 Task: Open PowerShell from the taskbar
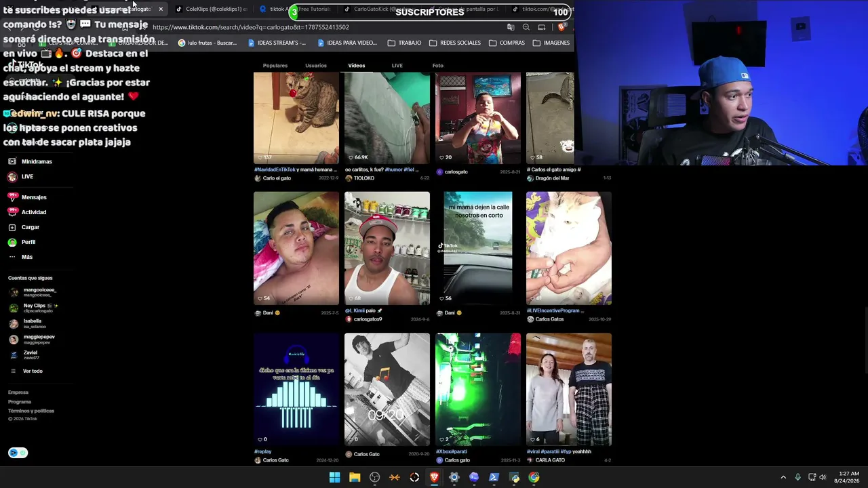494,477
